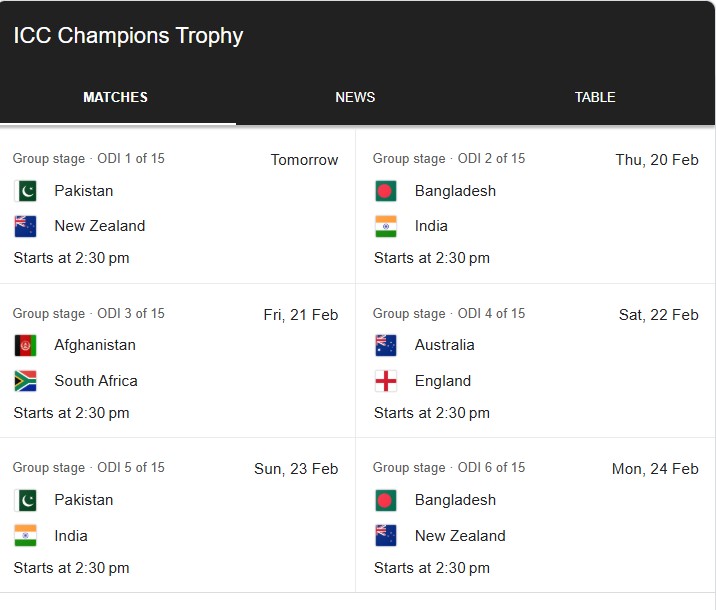Viewport: 716px width, 610px height.
Task: Open ICC Champions Trophy title heading
Action: [x=128, y=36]
